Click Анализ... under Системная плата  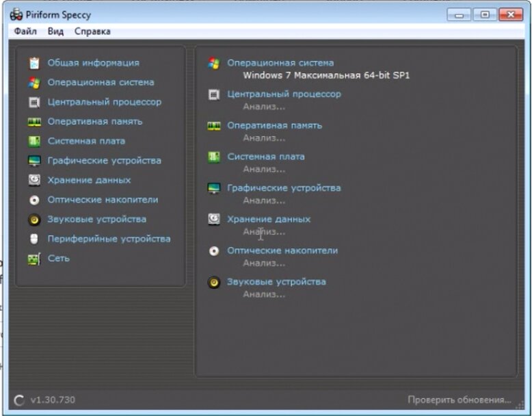pyautogui.click(x=264, y=170)
